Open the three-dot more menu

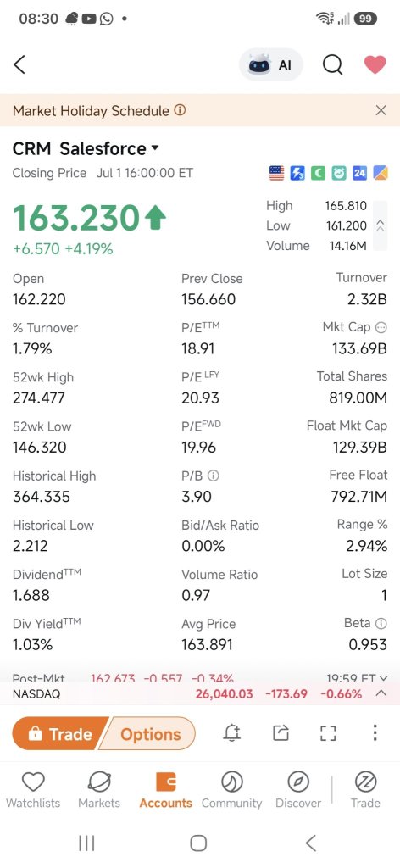(375, 733)
